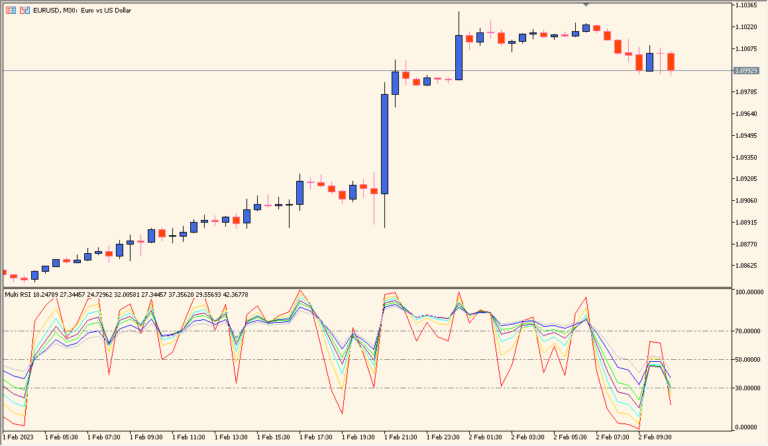Click the 1.10365 price scale label
Screen dimensions: 768x446
tap(747, 5)
